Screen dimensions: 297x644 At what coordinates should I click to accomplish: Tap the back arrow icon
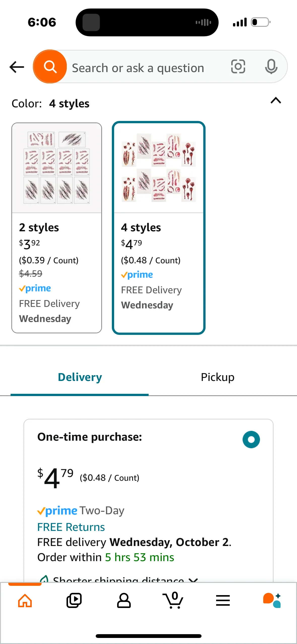coord(17,67)
